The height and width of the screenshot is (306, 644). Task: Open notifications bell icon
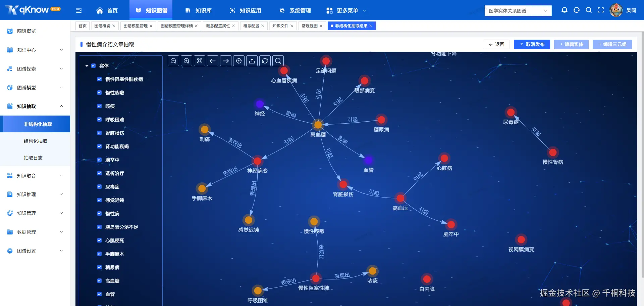click(565, 10)
